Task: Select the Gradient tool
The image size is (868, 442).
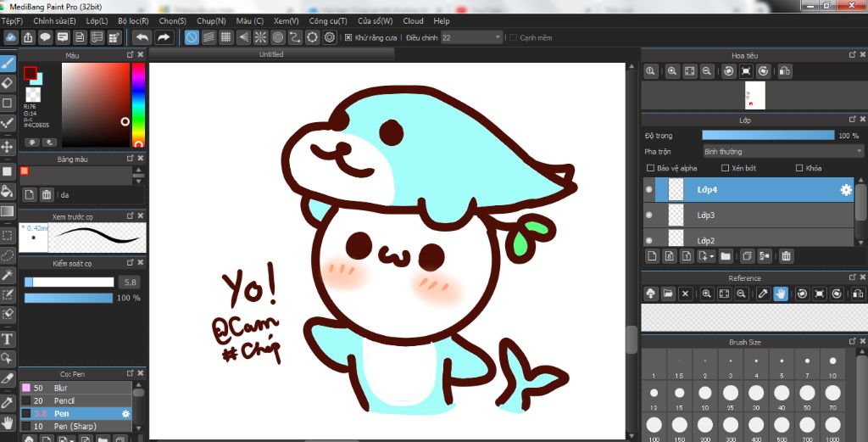Action: [7, 211]
